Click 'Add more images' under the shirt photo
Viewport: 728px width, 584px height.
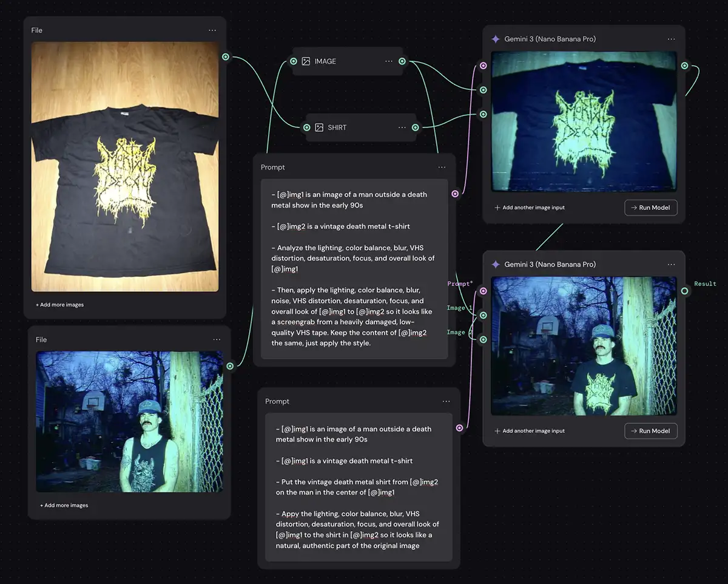point(59,305)
